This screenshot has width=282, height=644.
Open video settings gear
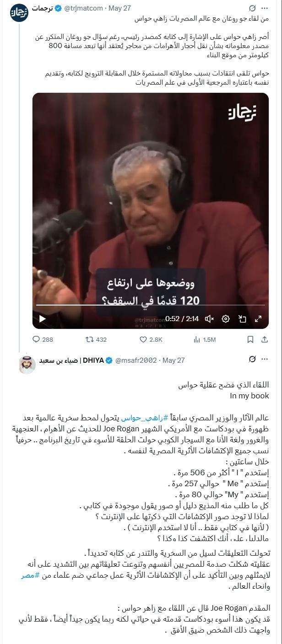click(x=226, y=319)
